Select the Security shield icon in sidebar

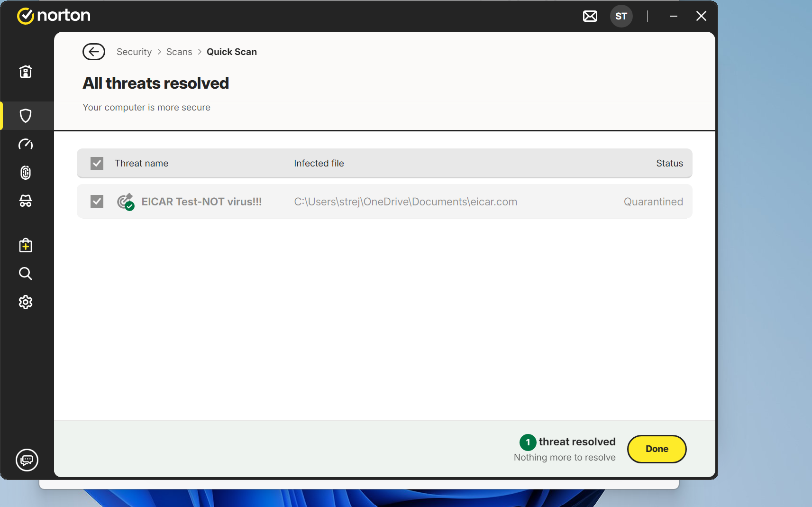[26, 116]
